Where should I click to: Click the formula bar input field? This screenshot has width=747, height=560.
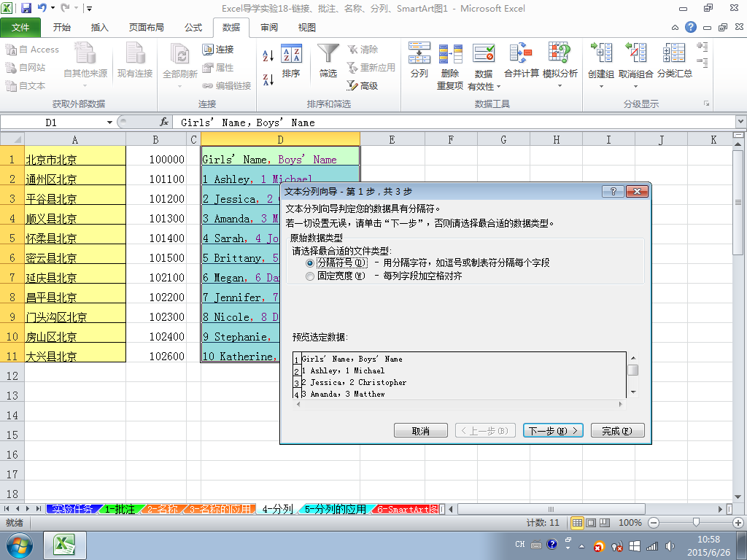coord(454,122)
